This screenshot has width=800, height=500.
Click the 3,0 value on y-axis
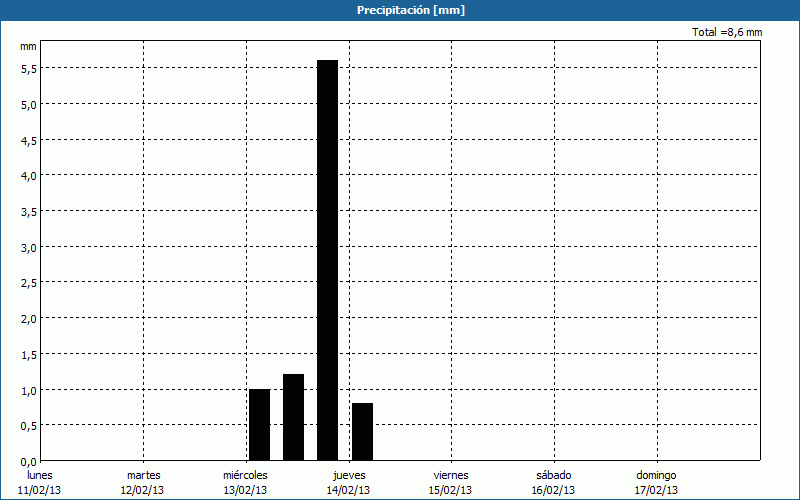coord(28,247)
